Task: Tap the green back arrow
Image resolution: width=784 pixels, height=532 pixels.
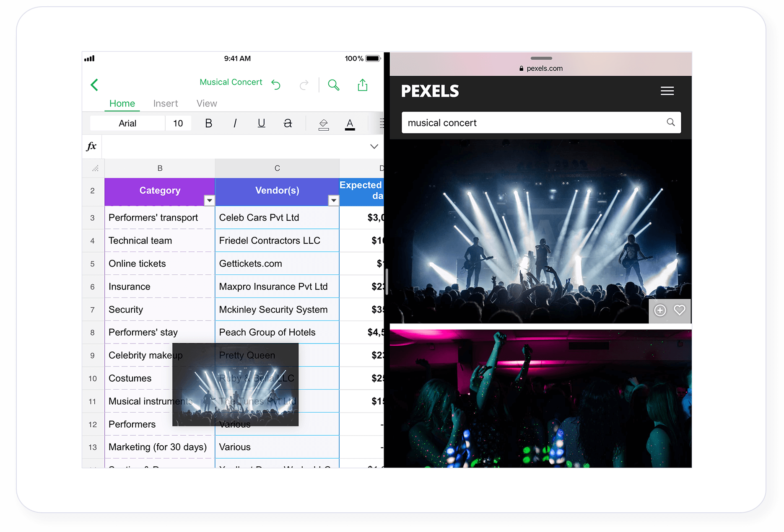Action: 94,85
